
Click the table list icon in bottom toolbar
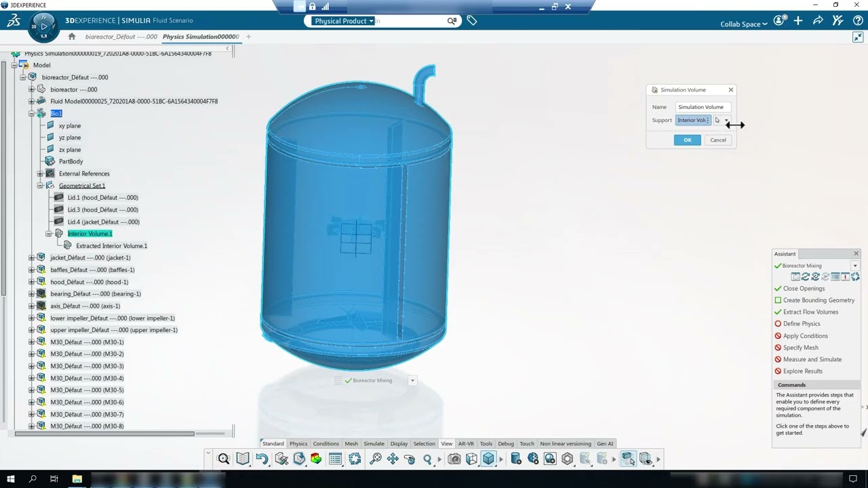pos(335,459)
